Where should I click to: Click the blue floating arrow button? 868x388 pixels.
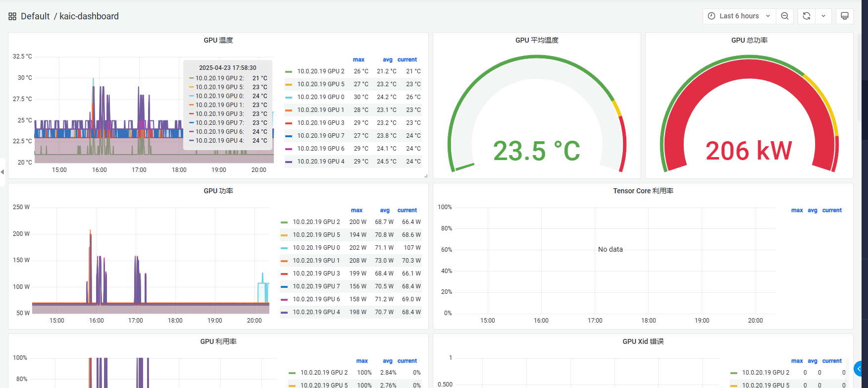[x=860, y=369]
